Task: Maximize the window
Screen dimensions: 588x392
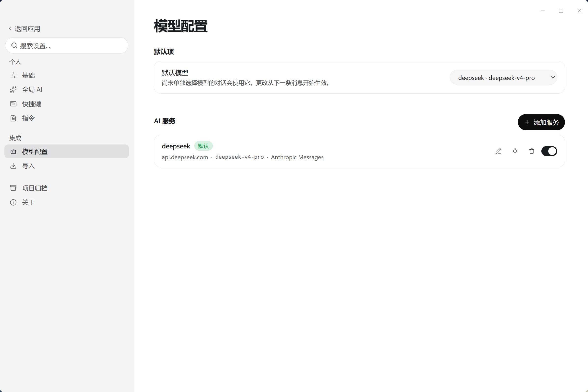Action: click(x=561, y=11)
